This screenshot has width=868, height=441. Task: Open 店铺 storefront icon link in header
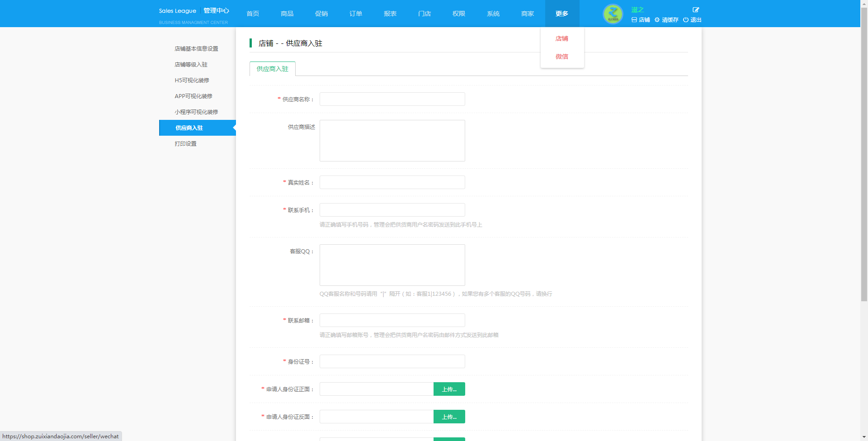[641, 20]
